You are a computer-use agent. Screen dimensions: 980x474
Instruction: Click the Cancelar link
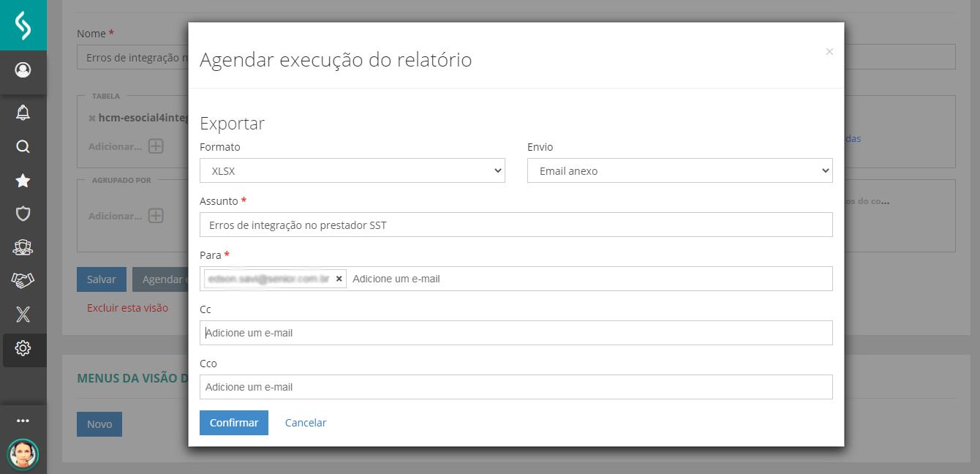(x=306, y=423)
